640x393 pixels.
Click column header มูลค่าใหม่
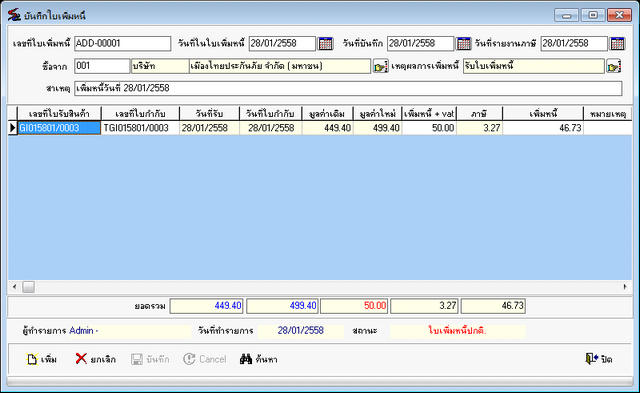[x=378, y=113]
